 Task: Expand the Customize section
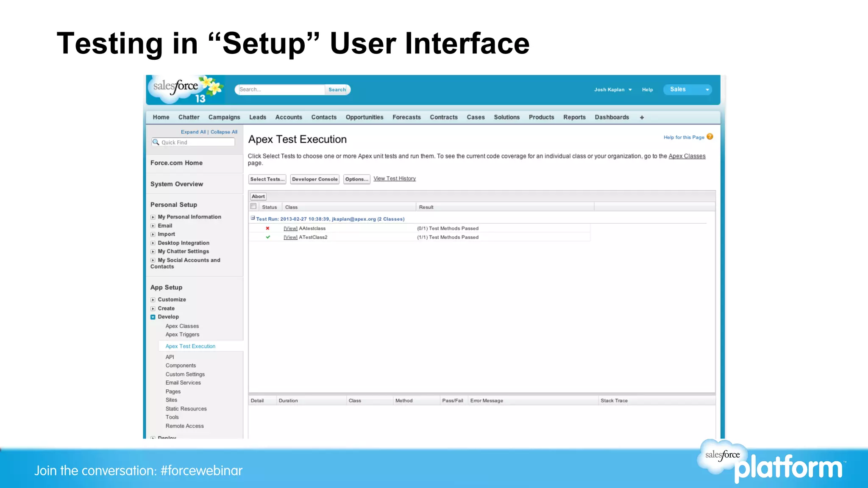coord(153,300)
